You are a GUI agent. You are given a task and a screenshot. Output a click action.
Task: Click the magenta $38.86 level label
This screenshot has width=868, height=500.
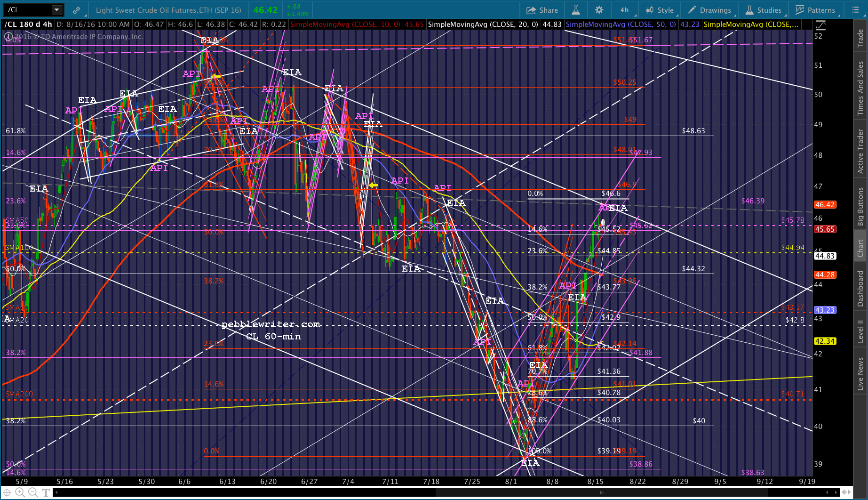coord(641,464)
